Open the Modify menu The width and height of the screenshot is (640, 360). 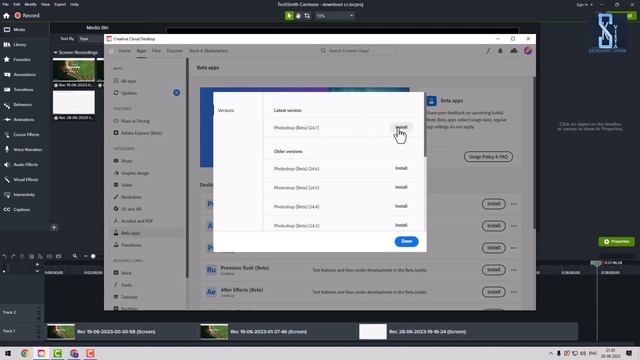(x=31, y=4)
